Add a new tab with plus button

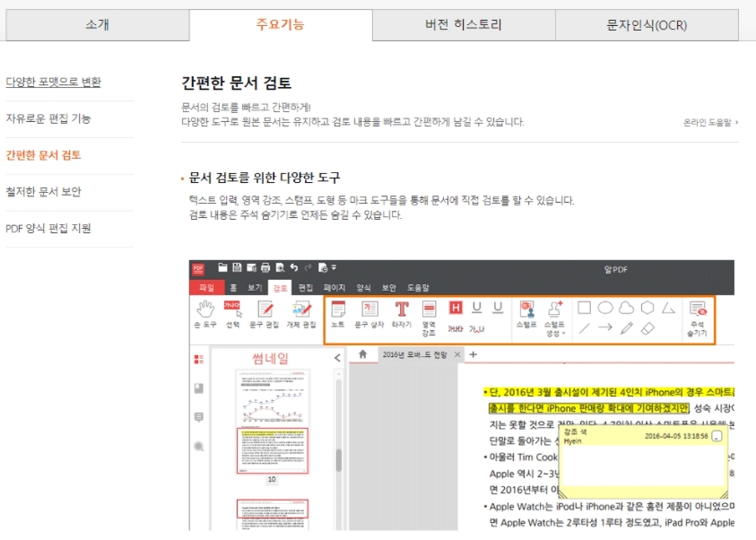coord(473,354)
